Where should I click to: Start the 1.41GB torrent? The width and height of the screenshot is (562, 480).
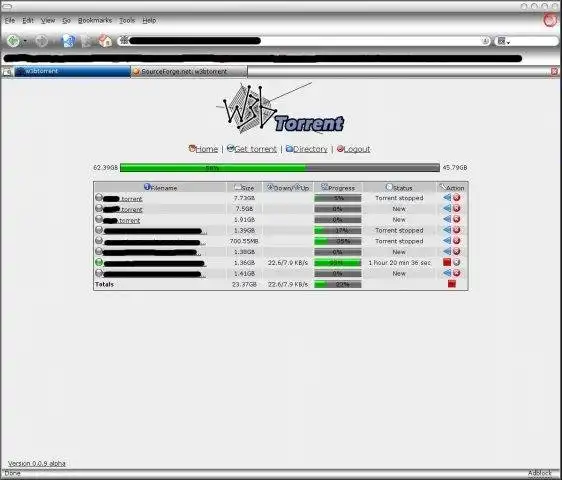pos(447,273)
